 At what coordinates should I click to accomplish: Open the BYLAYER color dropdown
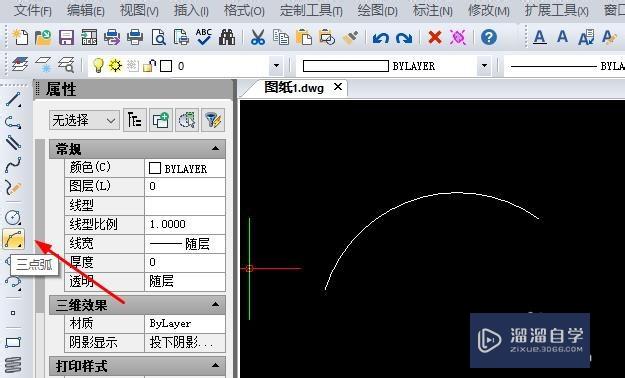484,66
